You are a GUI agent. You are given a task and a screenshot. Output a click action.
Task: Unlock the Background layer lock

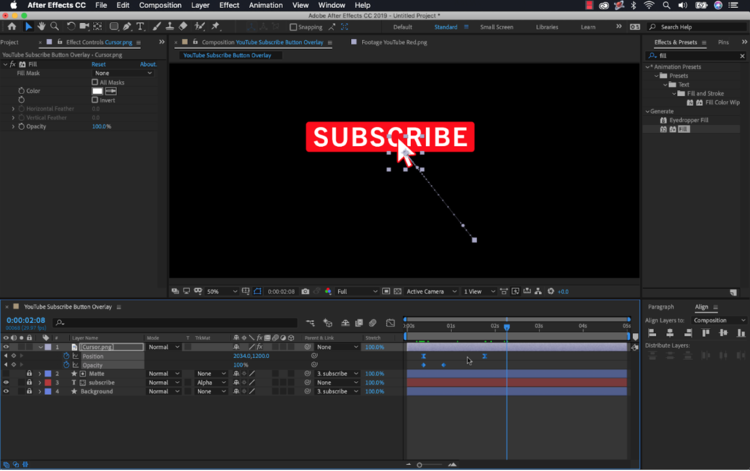tap(29, 392)
